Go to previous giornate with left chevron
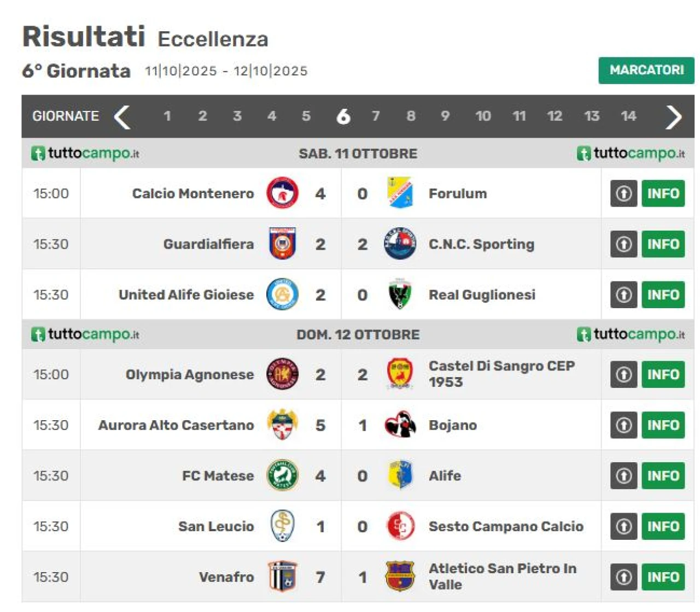700x612 pixels. click(x=122, y=116)
